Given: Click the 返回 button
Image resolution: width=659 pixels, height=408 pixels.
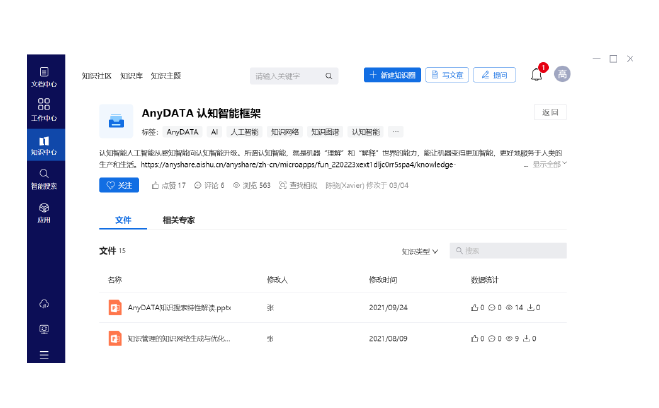Looking at the screenshot, I should click(550, 112).
